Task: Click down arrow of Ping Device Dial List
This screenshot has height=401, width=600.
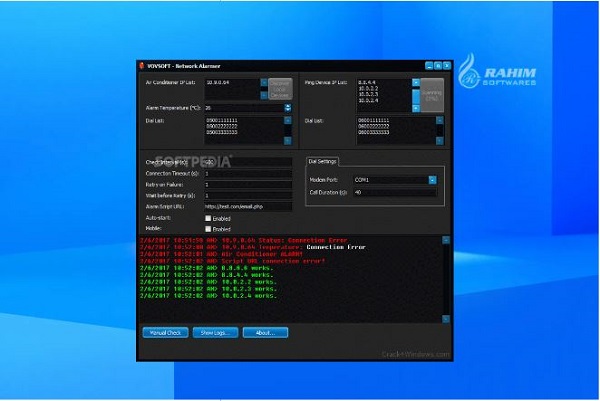Action: pyautogui.click(x=440, y=141)
